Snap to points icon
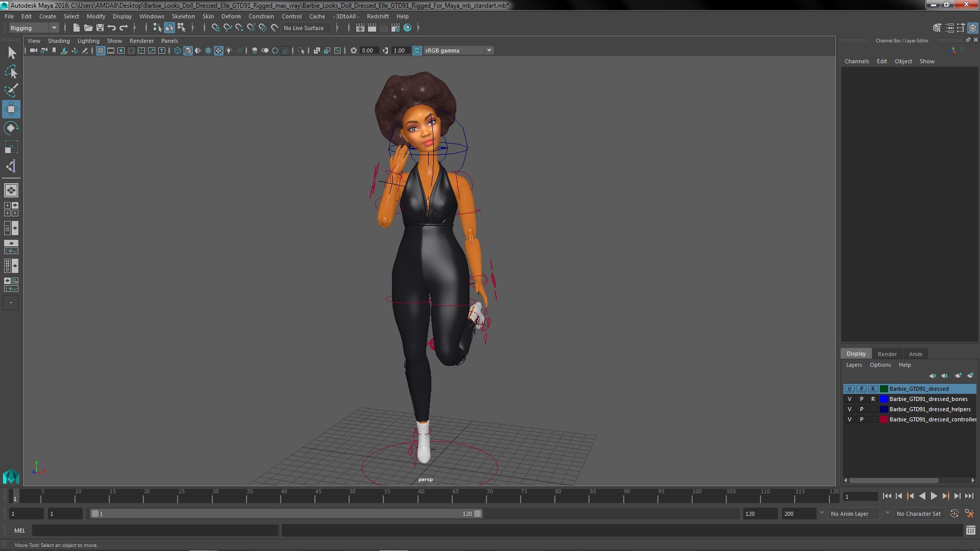 pyautogui.click(x=239, y=28)
